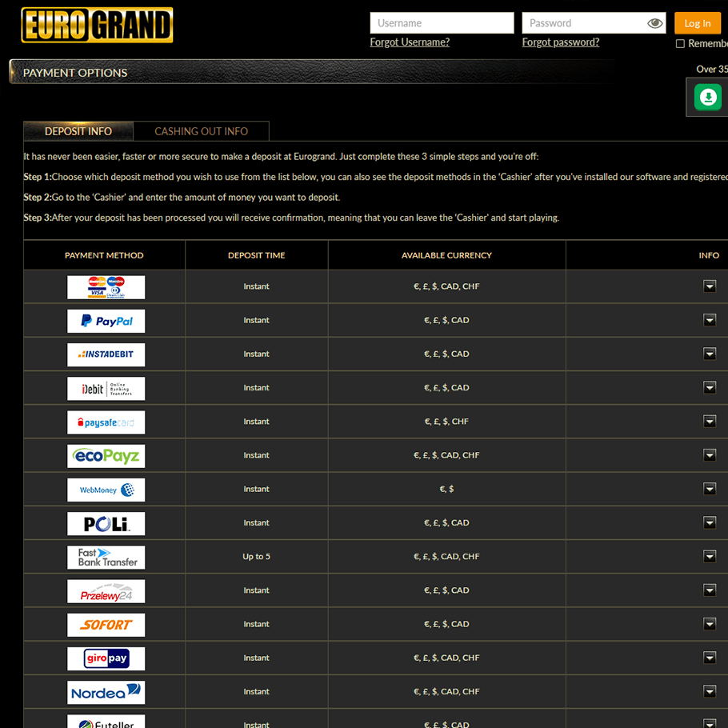The image size is (728, 728).
Task: Click the green download icon button
Action: [x=707, y=97]
